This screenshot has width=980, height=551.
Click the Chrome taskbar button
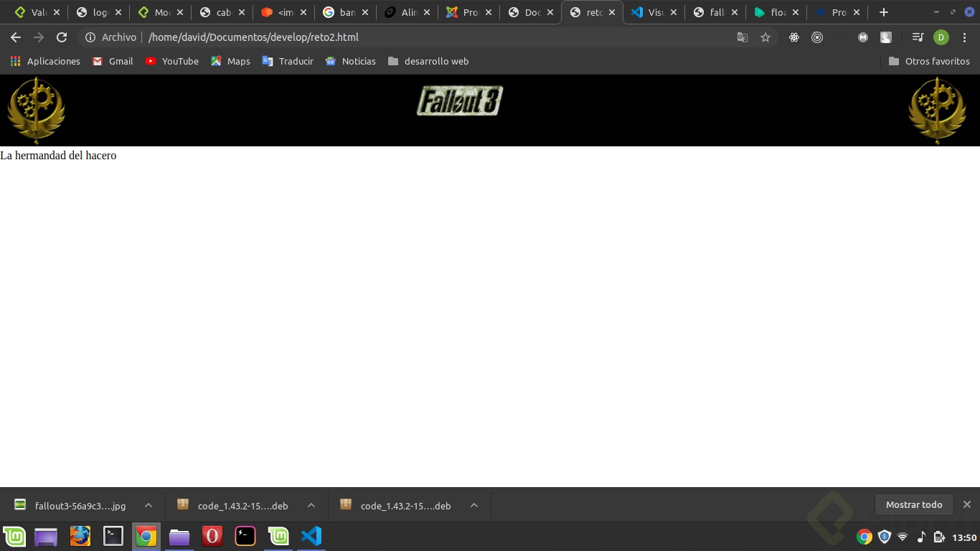pos(146,537)
